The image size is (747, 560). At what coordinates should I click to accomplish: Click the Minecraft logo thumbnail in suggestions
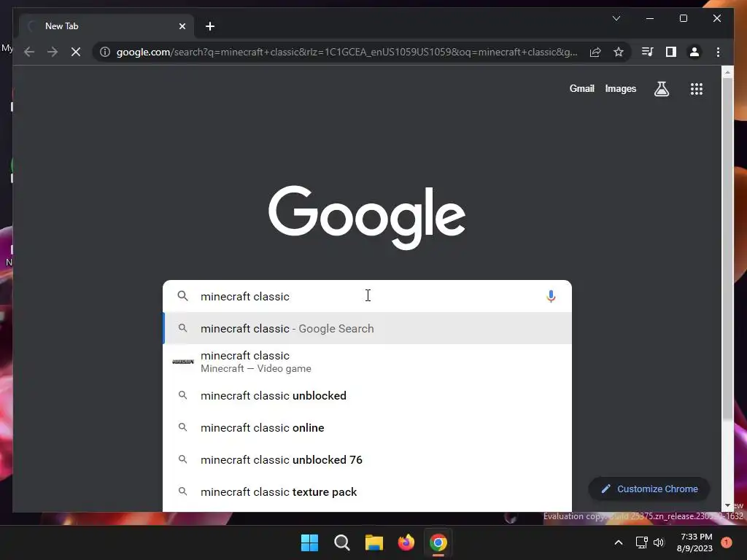click(183, 362)
